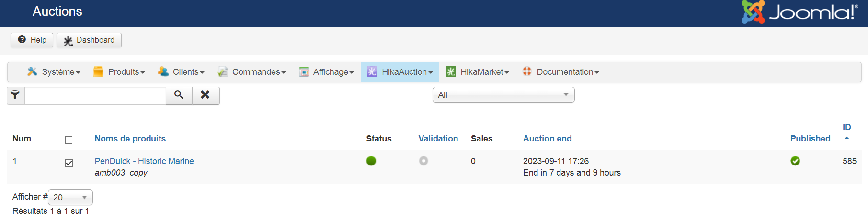Screen dimensions: 868x224
Task: Click the green status circle icon
Action: [x=371, y=161]
